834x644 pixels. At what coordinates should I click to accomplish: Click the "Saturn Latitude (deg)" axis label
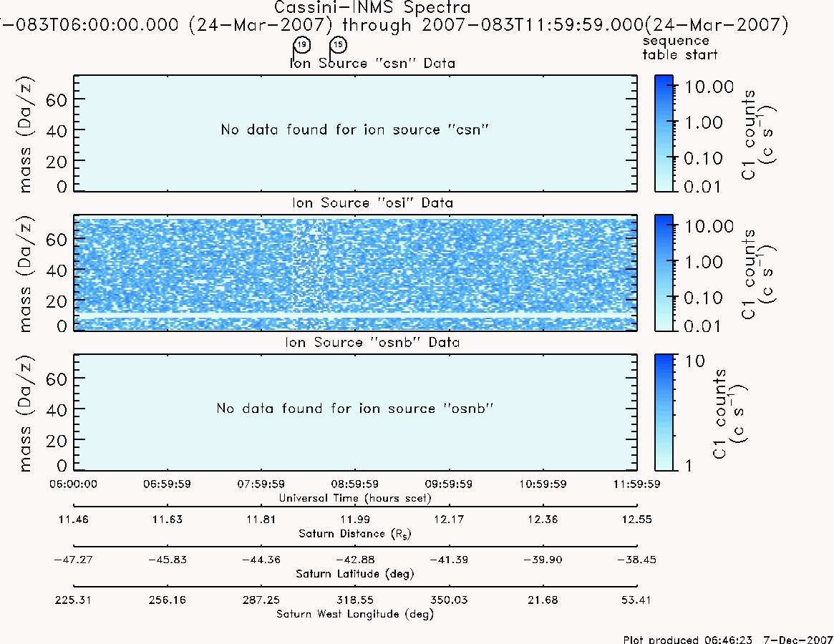[355, 574]
